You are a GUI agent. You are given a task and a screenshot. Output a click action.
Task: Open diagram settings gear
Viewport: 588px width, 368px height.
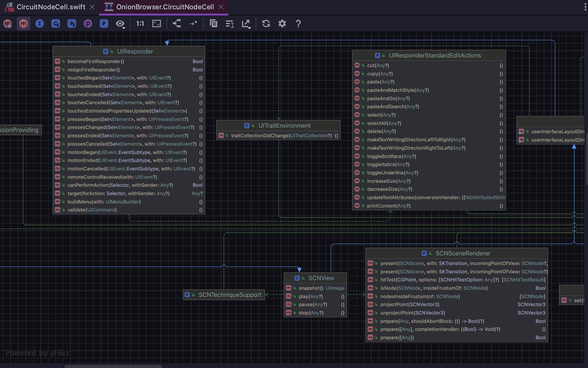point(282,24)
